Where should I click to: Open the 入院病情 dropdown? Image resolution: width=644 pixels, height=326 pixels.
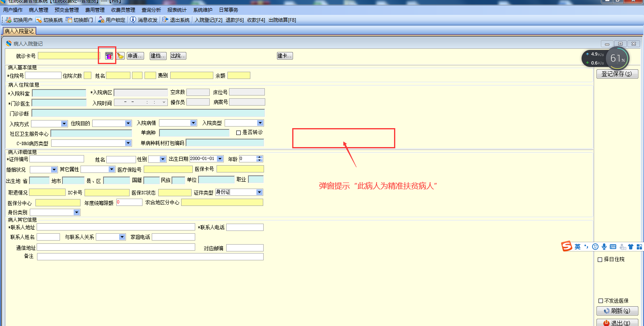pos(194,123)
